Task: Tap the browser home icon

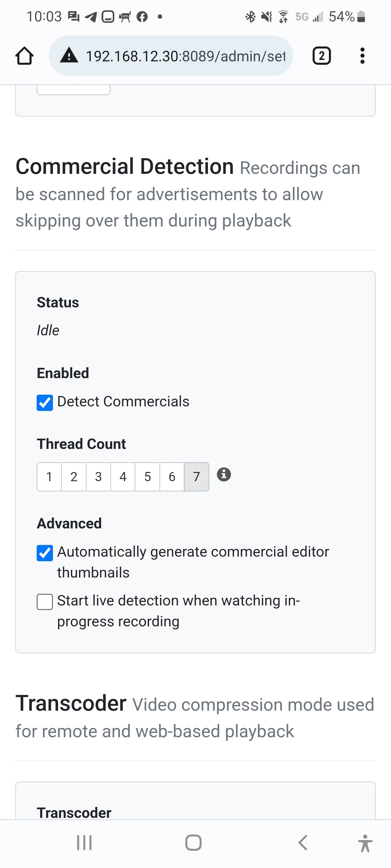Action: (24, 56)
